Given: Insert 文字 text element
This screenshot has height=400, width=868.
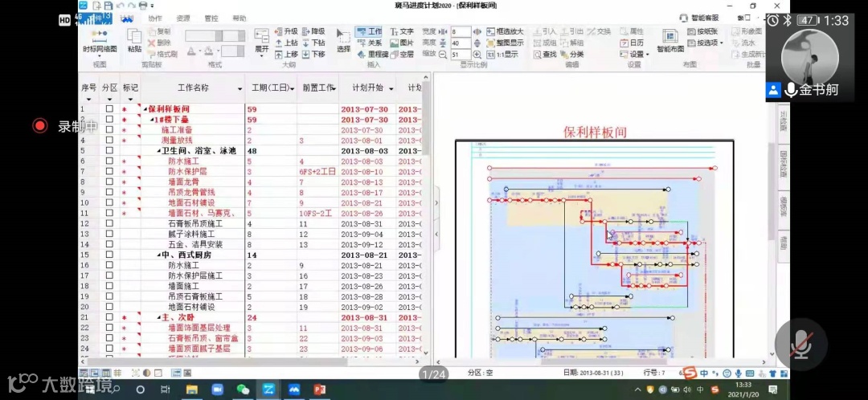Looking at the screenshot, I should (402, 31).
